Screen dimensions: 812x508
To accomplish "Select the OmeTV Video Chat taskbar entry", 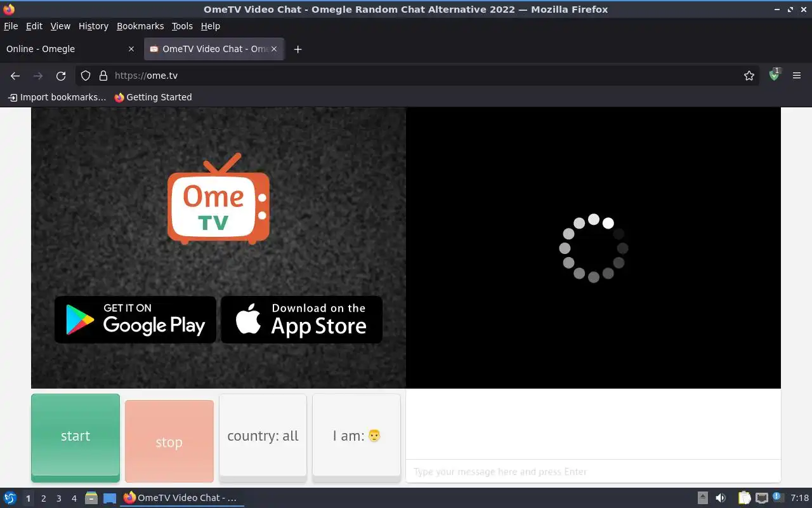I will coord(182,498).
